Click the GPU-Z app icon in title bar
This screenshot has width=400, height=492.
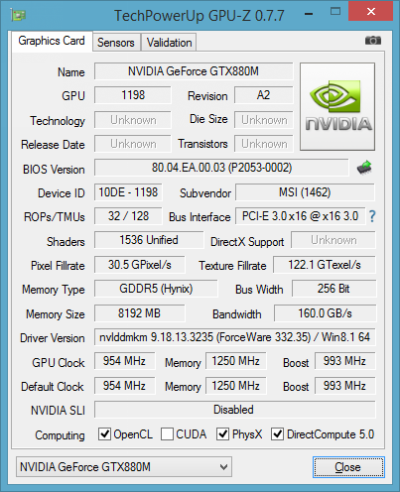[x=18, y=15]
